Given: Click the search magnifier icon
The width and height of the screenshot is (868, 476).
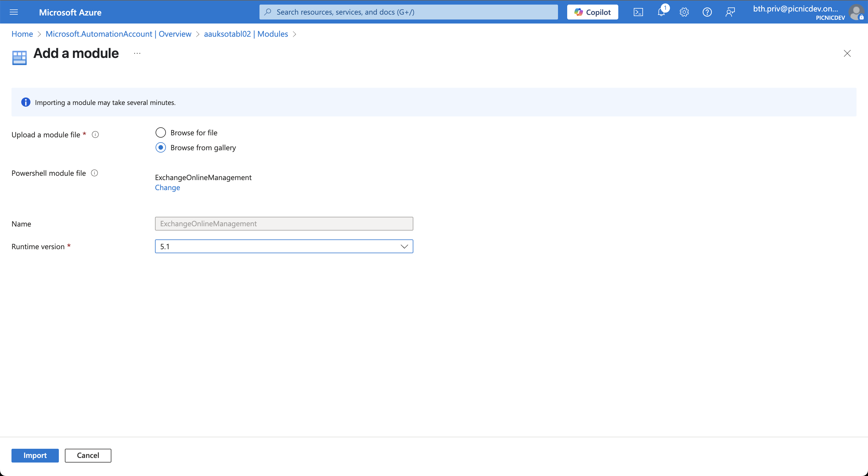Looking at the screenshot, I should (268, 12).
